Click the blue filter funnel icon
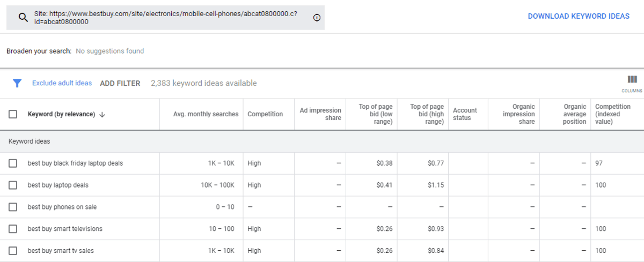The width and height of the screenshot is (644, 262). tap(17, 83)
